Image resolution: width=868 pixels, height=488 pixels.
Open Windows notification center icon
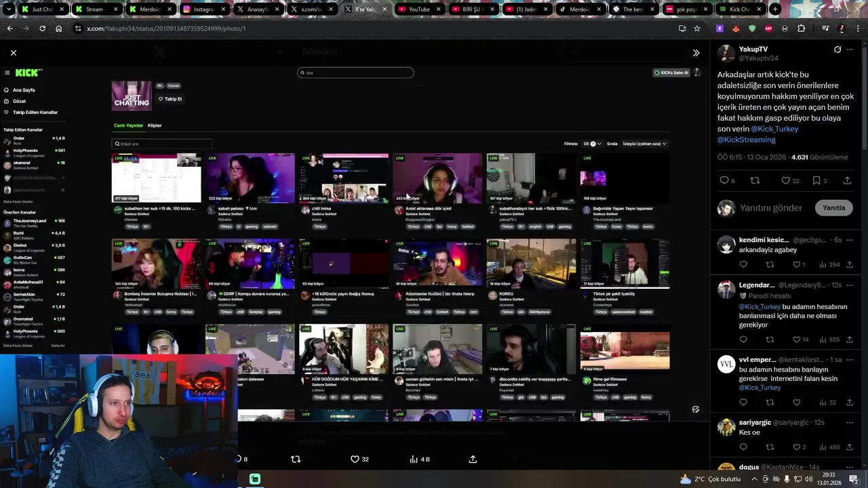tap(854, 479)
